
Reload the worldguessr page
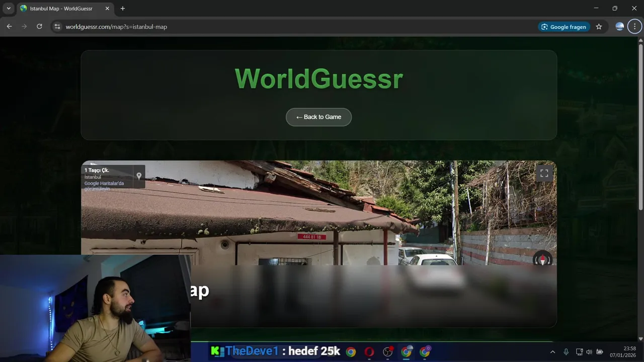(x=39, y=27)
